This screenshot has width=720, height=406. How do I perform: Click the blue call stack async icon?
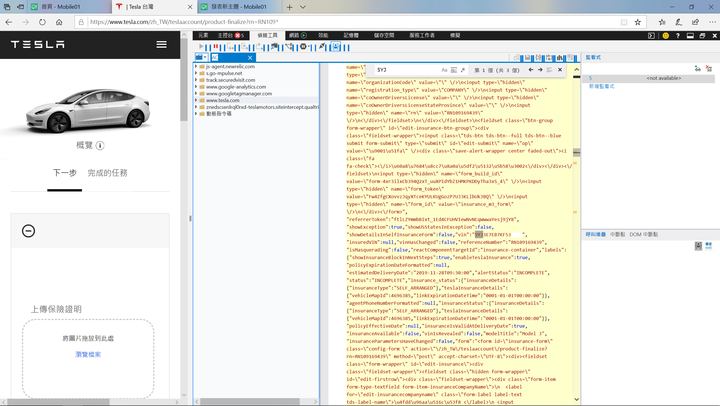tap(709, 246)
